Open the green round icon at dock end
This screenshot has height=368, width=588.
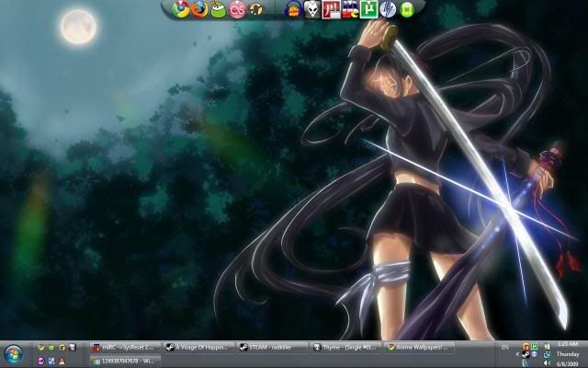pos(407,10)
